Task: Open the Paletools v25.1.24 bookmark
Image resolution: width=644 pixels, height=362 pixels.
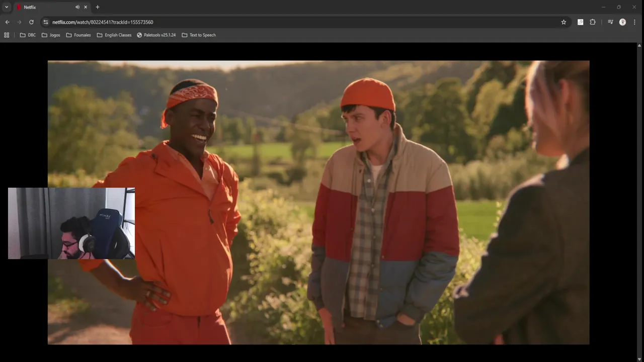Action: (156, 35)
